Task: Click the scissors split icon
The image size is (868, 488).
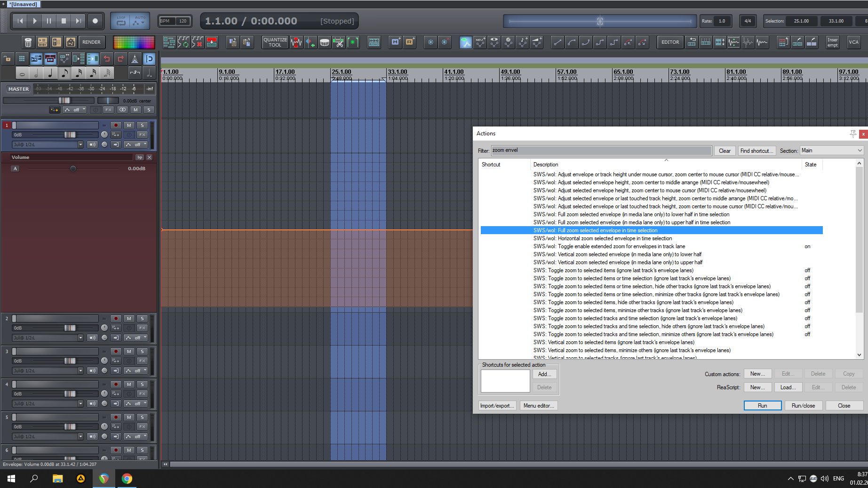Action: pos(339,42)
